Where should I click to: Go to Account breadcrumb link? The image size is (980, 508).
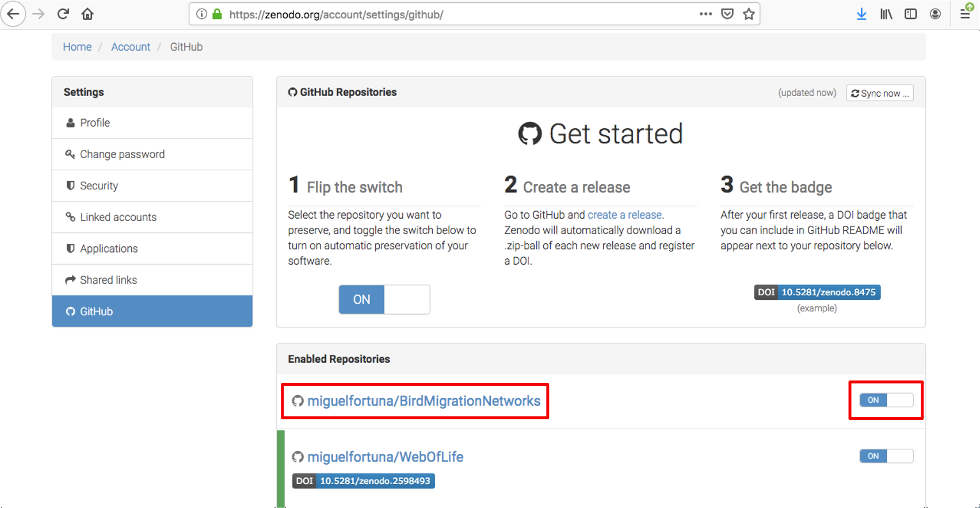(131, 47)
